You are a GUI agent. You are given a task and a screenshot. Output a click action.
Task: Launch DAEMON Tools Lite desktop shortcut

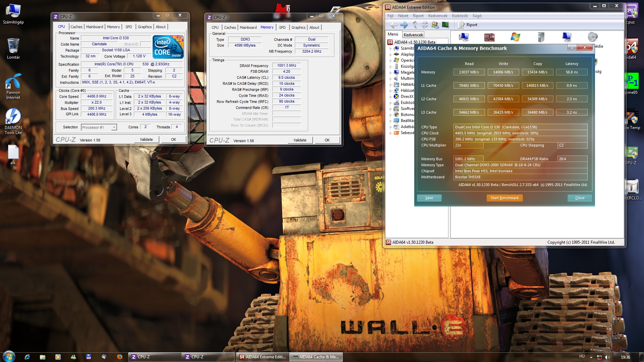(x=13, y=121)
